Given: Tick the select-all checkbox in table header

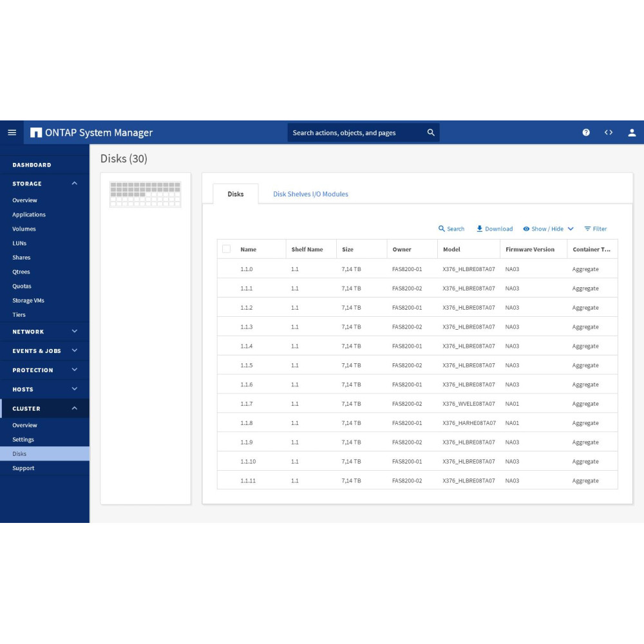Looking at the screenshot, I should point(226,249).
